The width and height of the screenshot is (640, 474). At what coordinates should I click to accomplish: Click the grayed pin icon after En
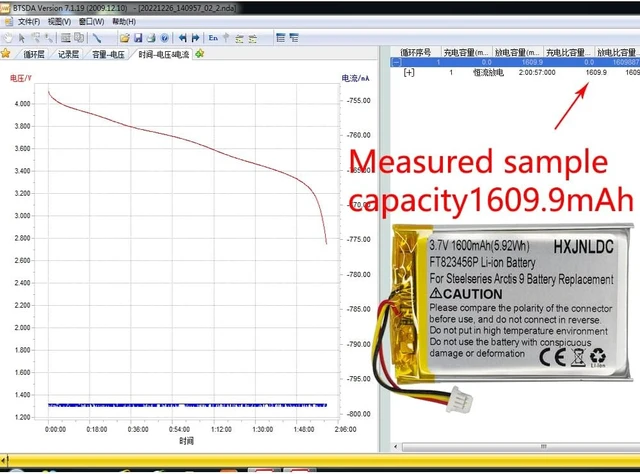coord(226,38)
